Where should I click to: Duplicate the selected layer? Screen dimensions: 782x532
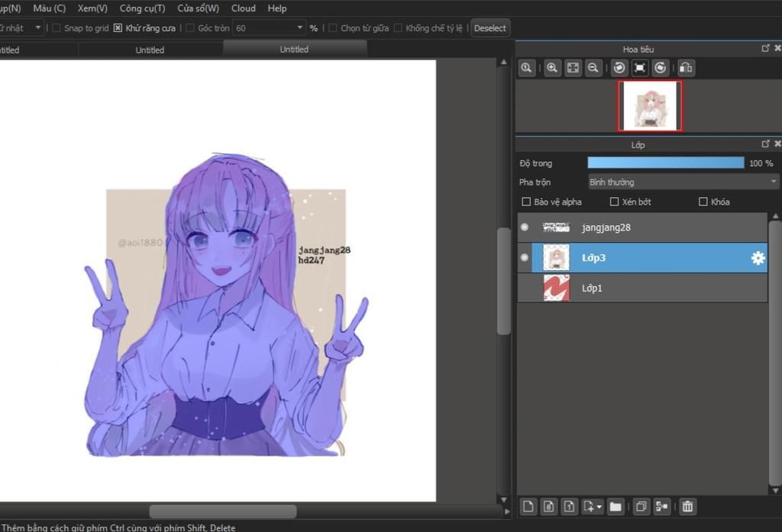pyautogui.click(x=641, y=507)
